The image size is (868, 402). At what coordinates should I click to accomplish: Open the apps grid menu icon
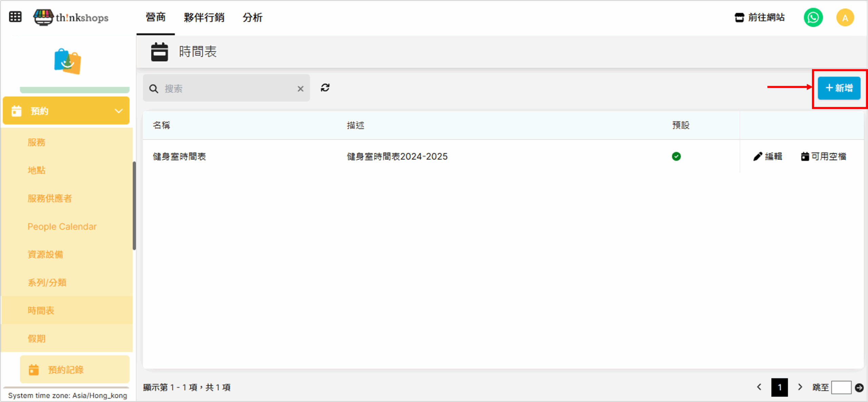[x=15, y=17]
